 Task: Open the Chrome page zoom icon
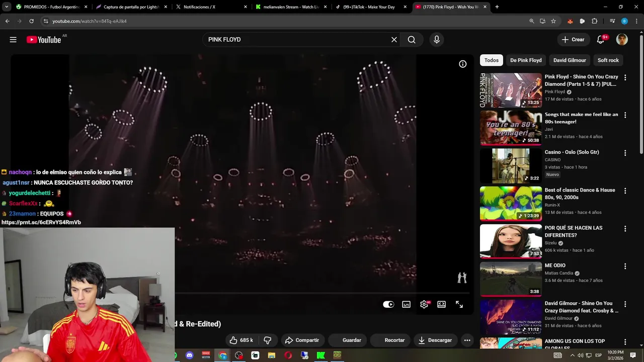532,21
